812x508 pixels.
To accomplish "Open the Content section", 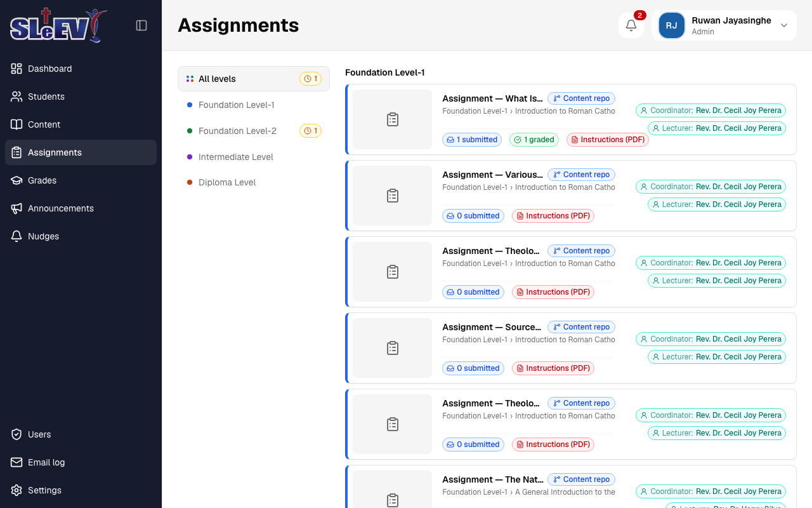I will [x=81, y=124].
